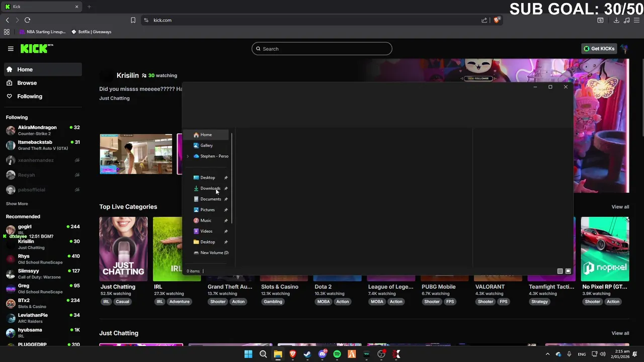644x362 pixels.
Task: Click the kitchen stream thumbnail
Action: (x=136, y=154)
